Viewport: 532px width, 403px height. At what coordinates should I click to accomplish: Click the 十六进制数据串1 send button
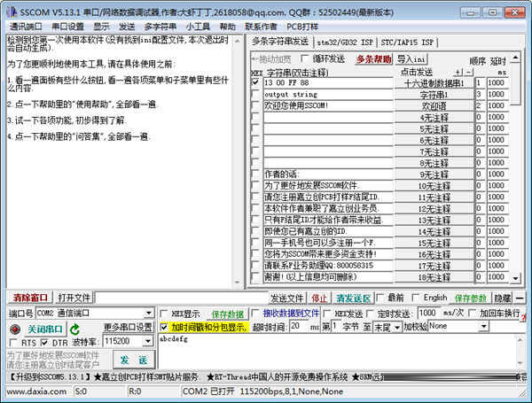[434, 82]
